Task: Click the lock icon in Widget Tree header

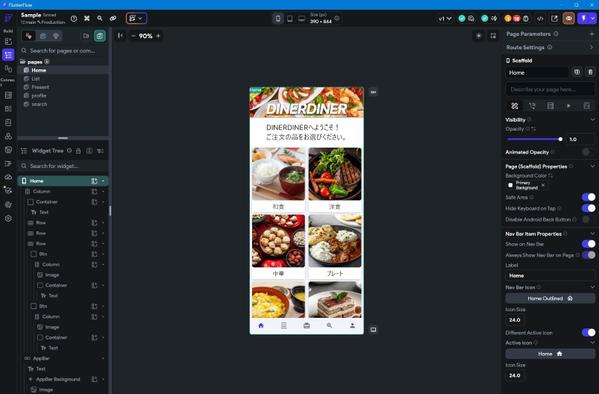Action: click(x=78, y=151)
